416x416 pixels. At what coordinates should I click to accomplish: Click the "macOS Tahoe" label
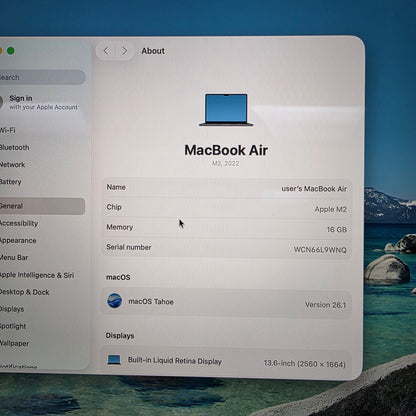coord(151,302)
